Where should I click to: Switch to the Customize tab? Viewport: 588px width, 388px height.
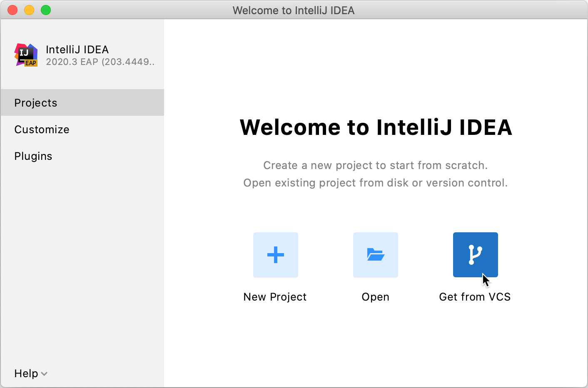coord(82,129)
